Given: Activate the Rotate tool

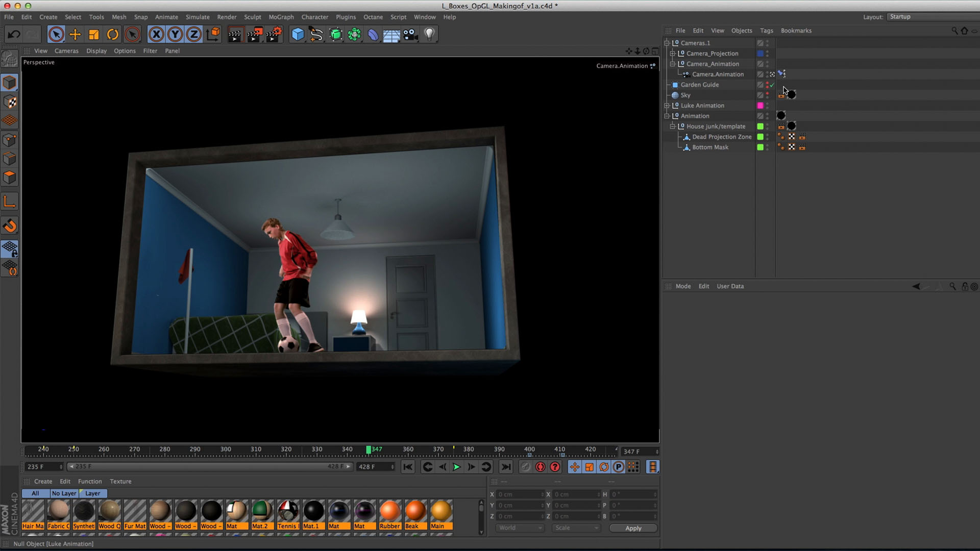Looking at the screenshot, I should (113, 35).
